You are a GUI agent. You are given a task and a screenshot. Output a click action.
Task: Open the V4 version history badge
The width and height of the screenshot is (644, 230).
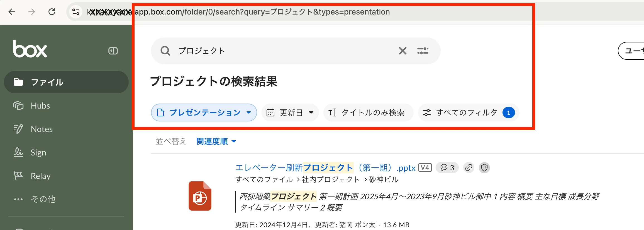point(425,167)
